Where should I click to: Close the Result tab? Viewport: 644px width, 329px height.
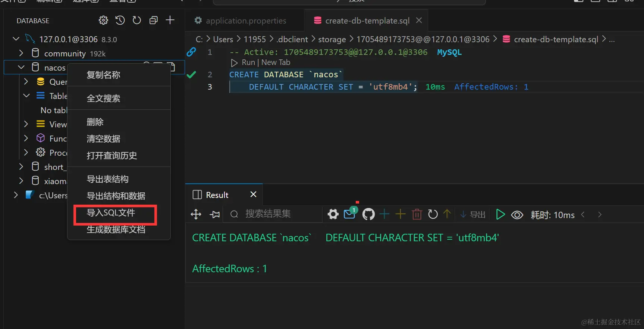coord(254,194)
